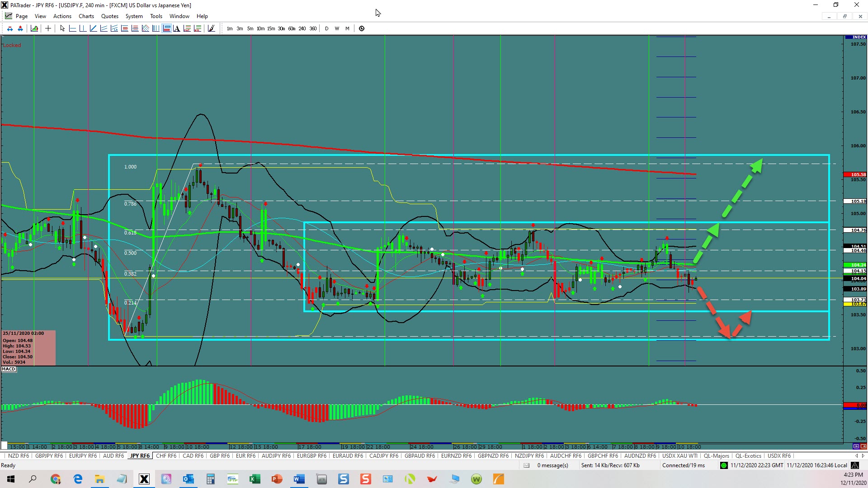Screen dimensions: 868x488
Task: Open the chart indicators icon
Action: point(34,28)
